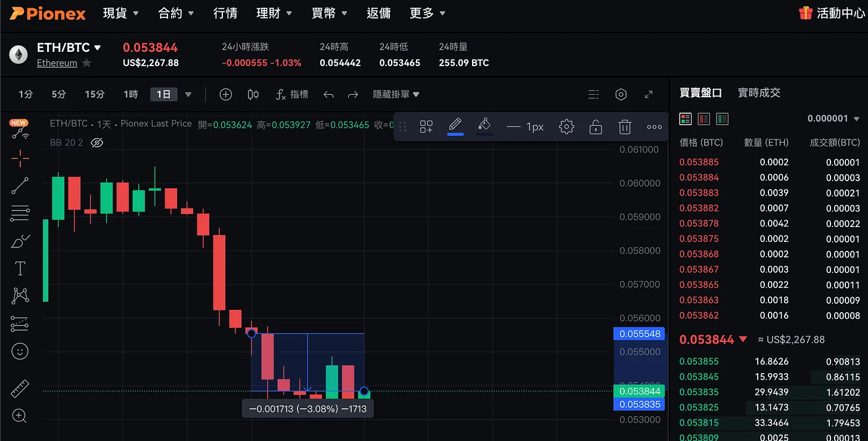The image size is (868, 441).
Task: Open the candlestick chart type icon
Action: pos(253,94)
